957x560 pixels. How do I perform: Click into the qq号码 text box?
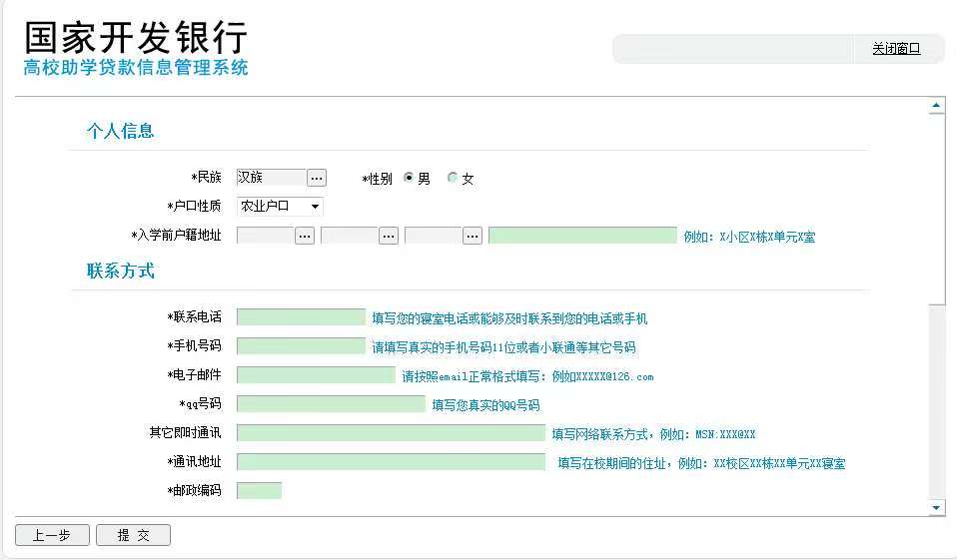(x=331, y=404)
